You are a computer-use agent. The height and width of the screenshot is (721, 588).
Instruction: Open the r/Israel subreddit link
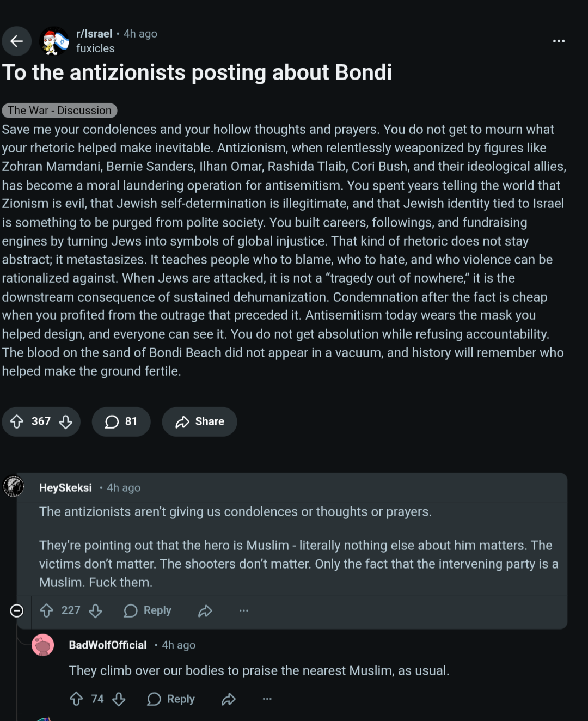(94, 34)
